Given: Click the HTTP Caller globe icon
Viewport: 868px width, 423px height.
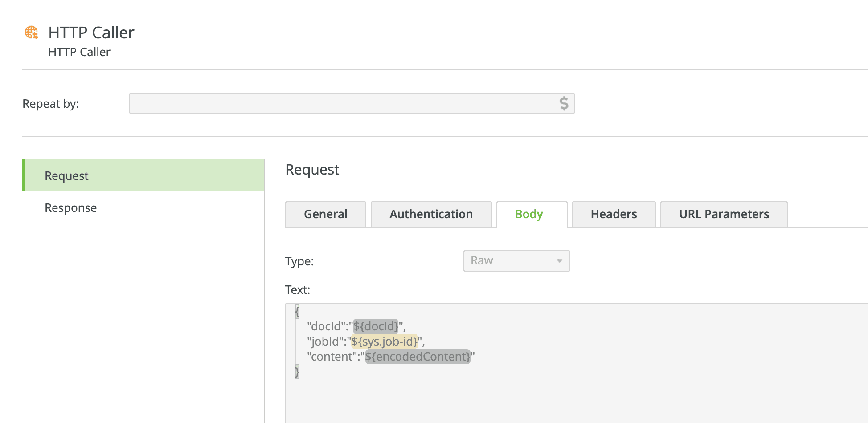Looking at the screenshot, I should tap(30, 32).
